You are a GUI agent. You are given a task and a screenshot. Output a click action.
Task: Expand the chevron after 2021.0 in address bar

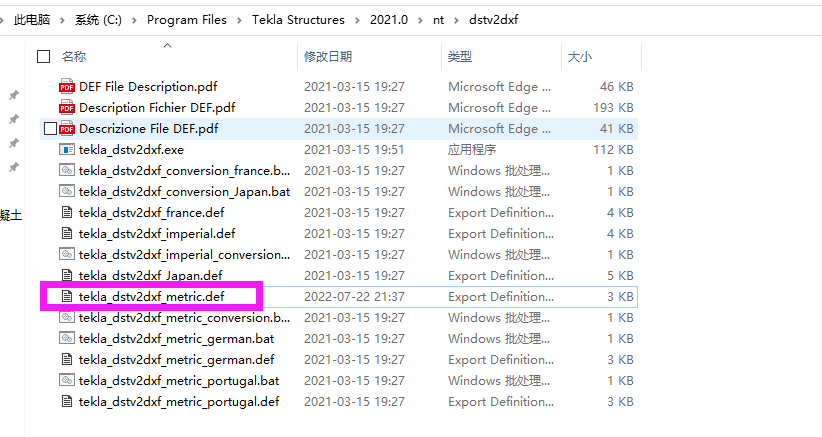(x=420, y=20)
